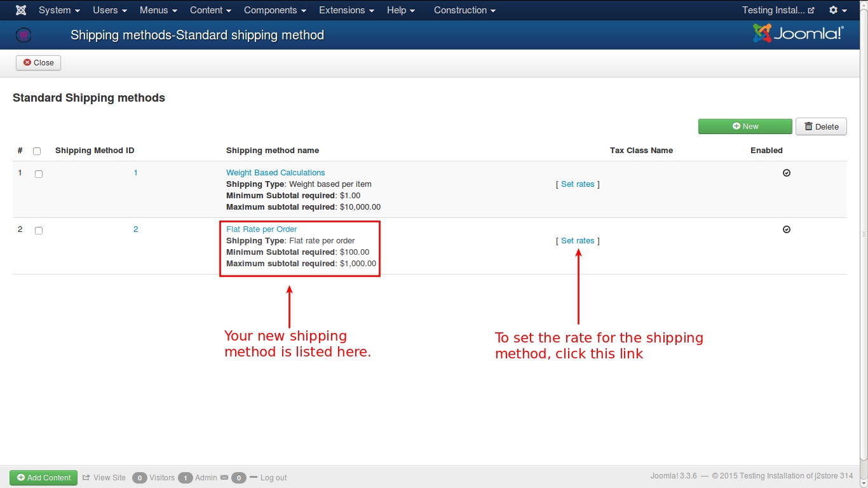Open the Users menu

[x=110, y=10]
